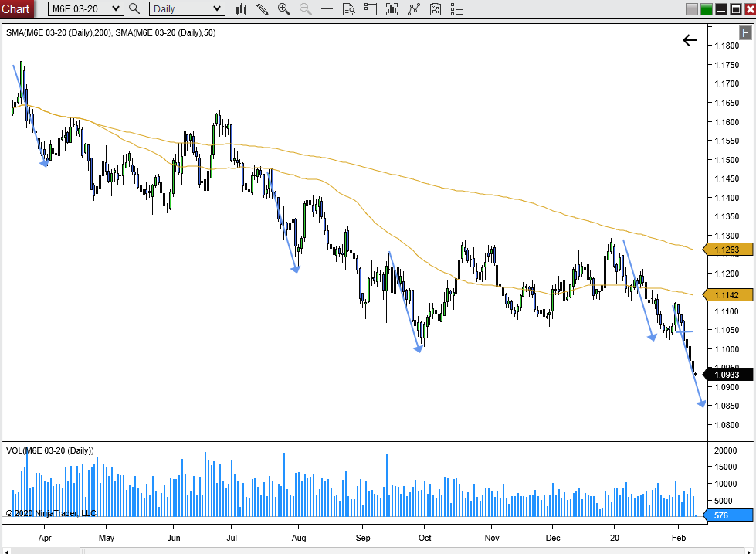Show the data box panel icon
This screenshot has width=756, height=554.
click(x=348, y=8)
